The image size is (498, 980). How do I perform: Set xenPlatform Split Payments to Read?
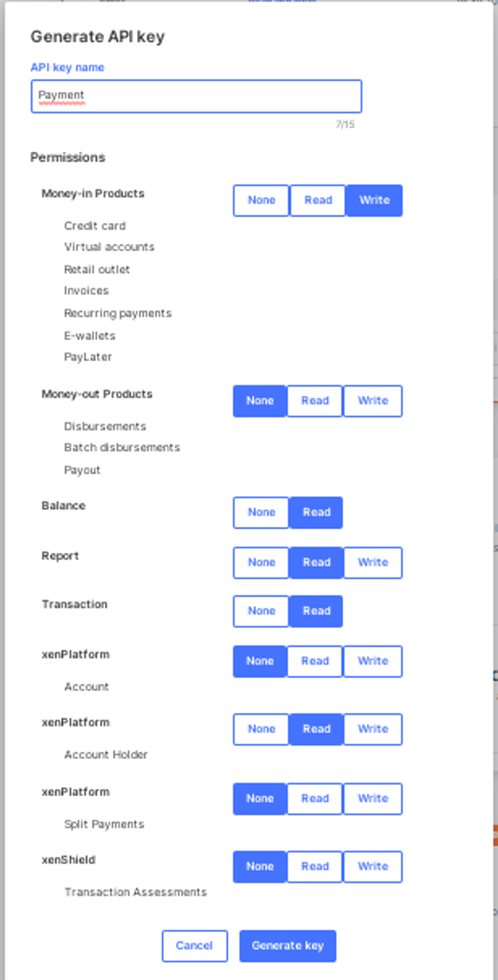click(315, 798)
